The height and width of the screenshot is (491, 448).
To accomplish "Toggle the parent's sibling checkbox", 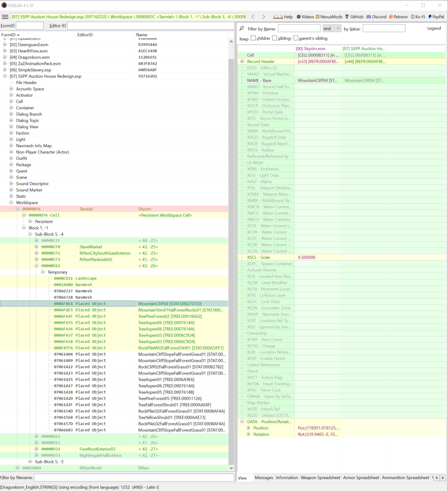I will click(296, 38).
